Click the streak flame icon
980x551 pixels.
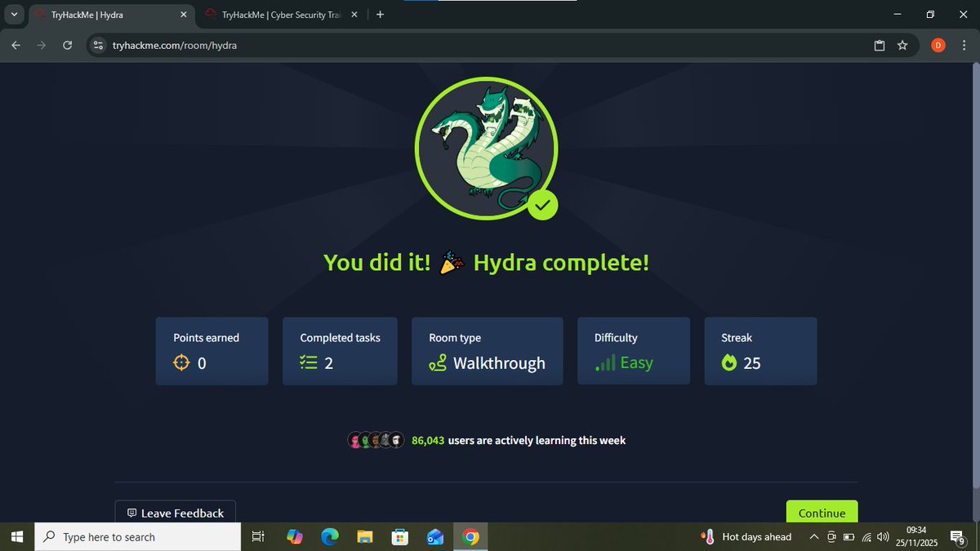[729, 363]
